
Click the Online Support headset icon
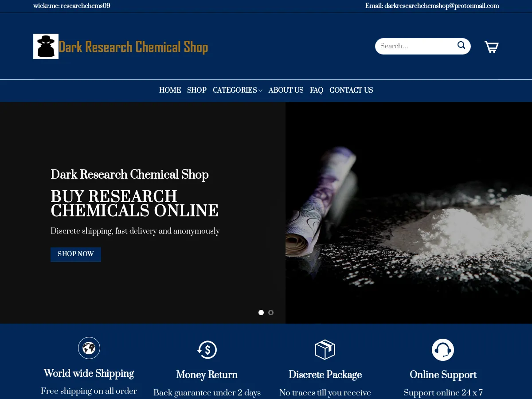443,350
